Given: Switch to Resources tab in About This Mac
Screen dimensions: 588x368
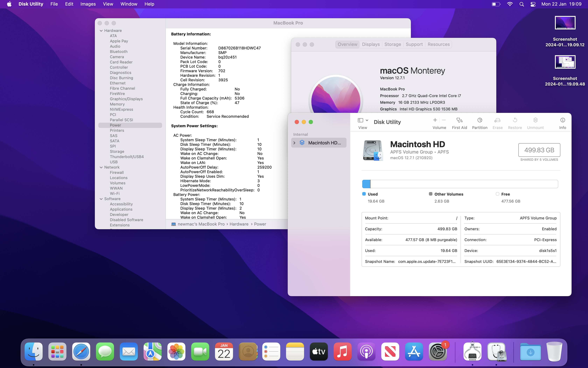Looking at the screenshot, I should pos(439,44).
